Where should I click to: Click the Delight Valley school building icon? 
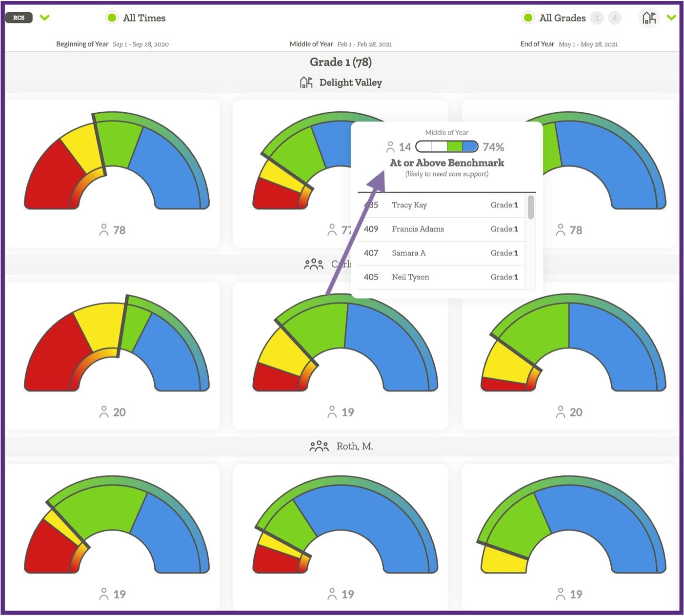click(x=306, y=82)
